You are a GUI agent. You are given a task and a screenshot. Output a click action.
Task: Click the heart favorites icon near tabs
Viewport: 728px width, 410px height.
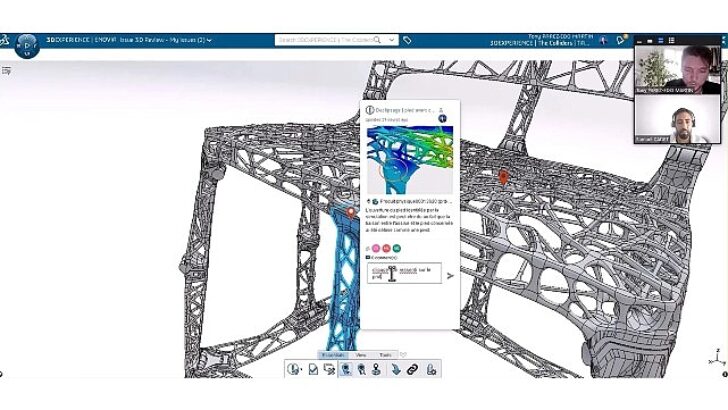[x=403, y=354]
